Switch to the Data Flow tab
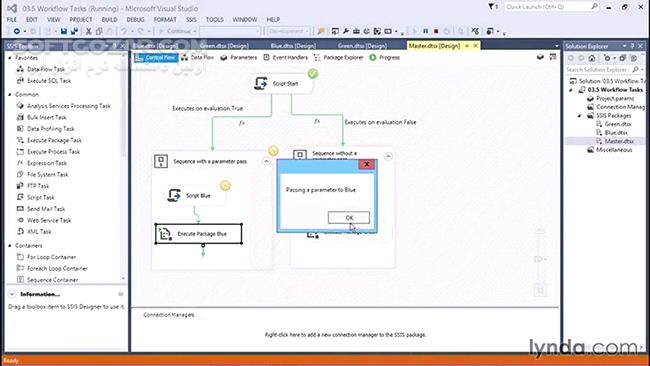Screen dimensions: 650x366 click(x=198, y=58)
